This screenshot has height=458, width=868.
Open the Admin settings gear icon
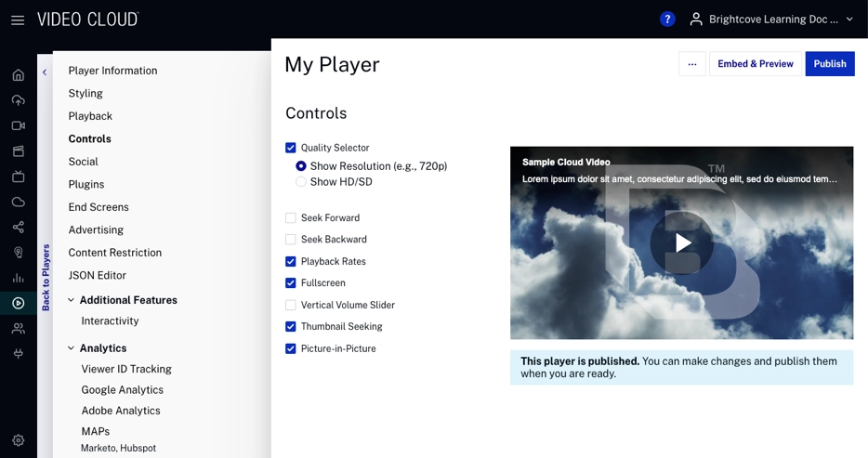tap(18, 440)
